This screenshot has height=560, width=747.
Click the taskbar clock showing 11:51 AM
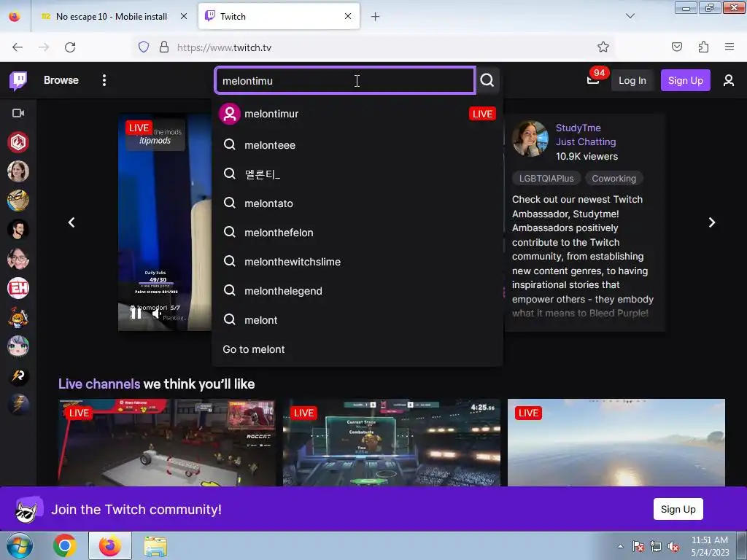click(x=710, y=545)
